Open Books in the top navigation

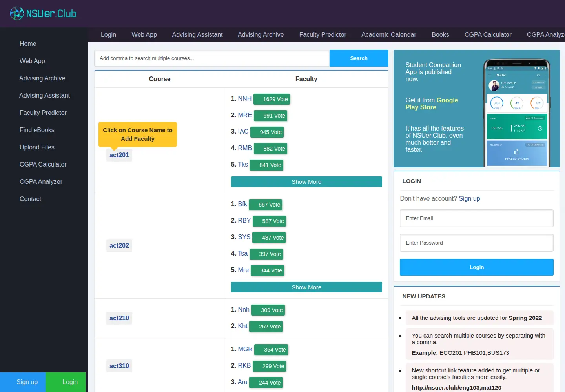pyautogui.click(x=440, y=34)
